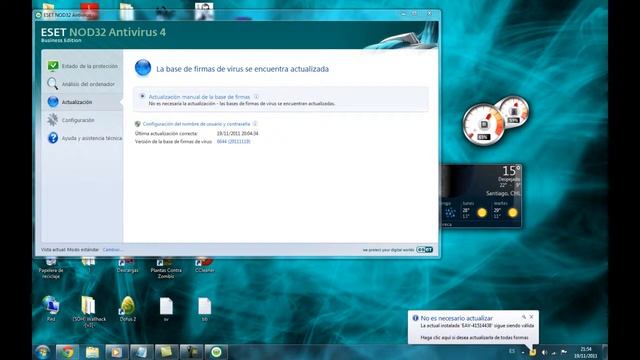The image size is (640, 360).
Task: Click Show desktop button at taskbar end
Action: (x=605, y=352)
